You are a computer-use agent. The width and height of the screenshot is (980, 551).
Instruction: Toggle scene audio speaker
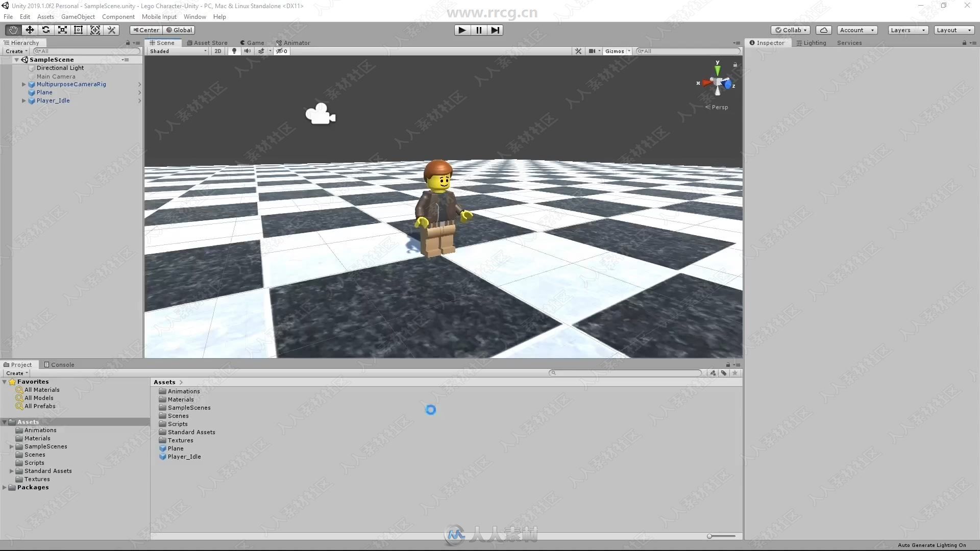[248, 51]
